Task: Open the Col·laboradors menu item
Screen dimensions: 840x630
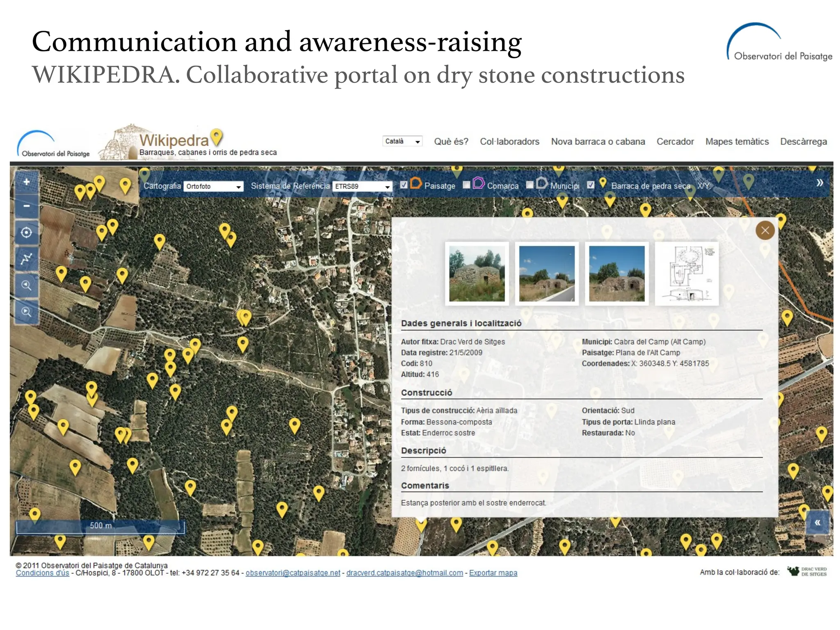Action: click(x=509, y=142)
